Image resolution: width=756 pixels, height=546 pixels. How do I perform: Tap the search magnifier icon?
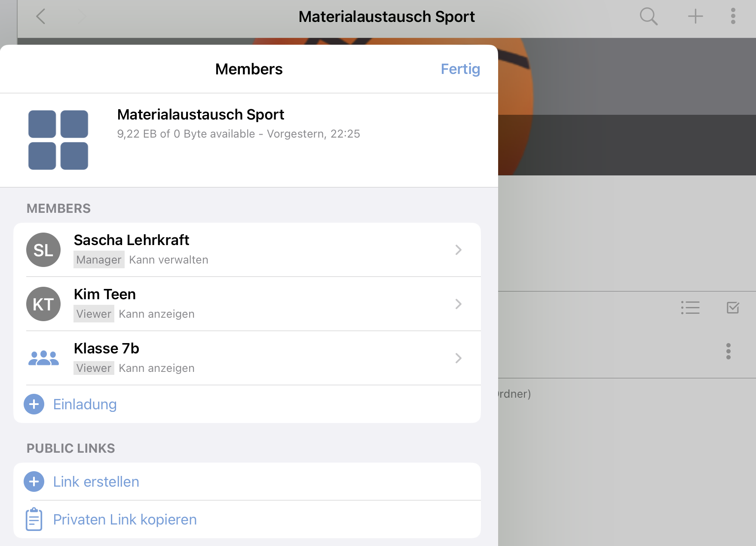[x=649, y=17]
